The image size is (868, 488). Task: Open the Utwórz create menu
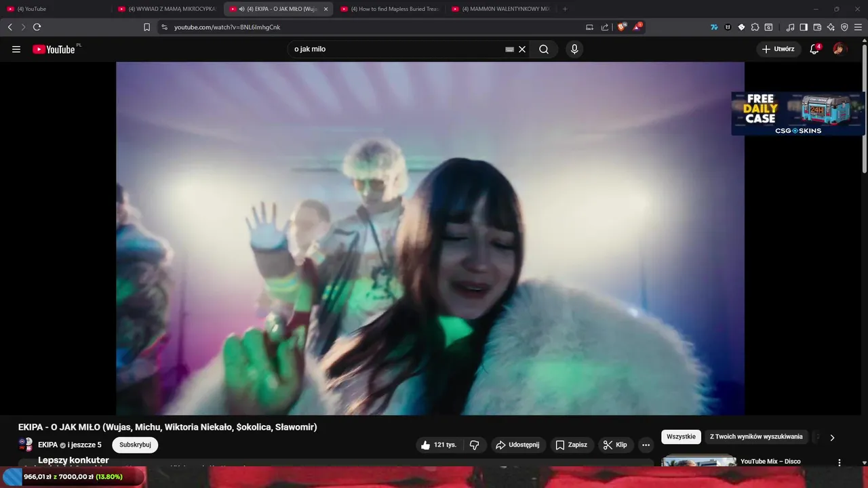(x=778, y=49)
